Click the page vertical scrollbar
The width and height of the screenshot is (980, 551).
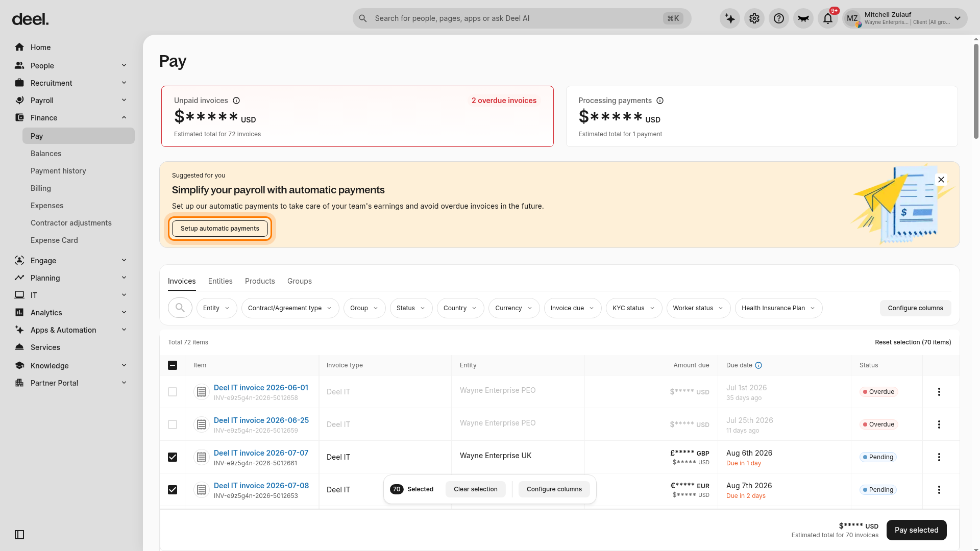(976, 91)
